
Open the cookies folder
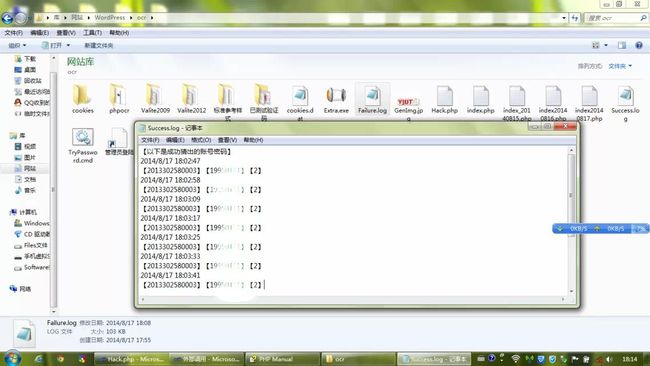(x=82, y=99)
